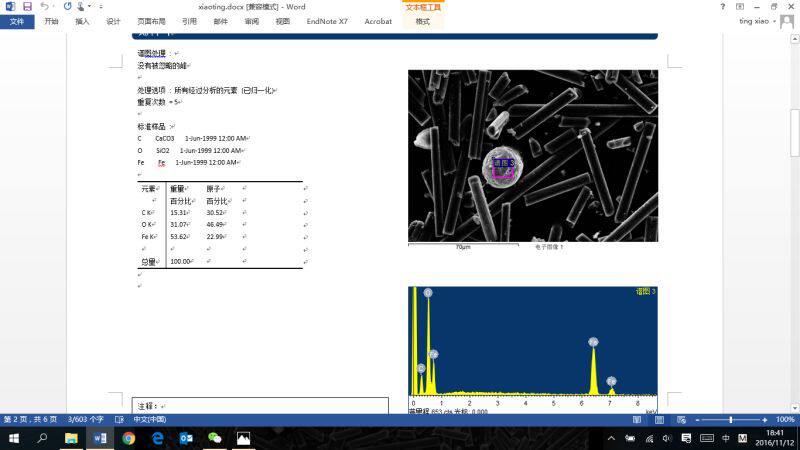Click the volume icon in system tray

point(667,438)
